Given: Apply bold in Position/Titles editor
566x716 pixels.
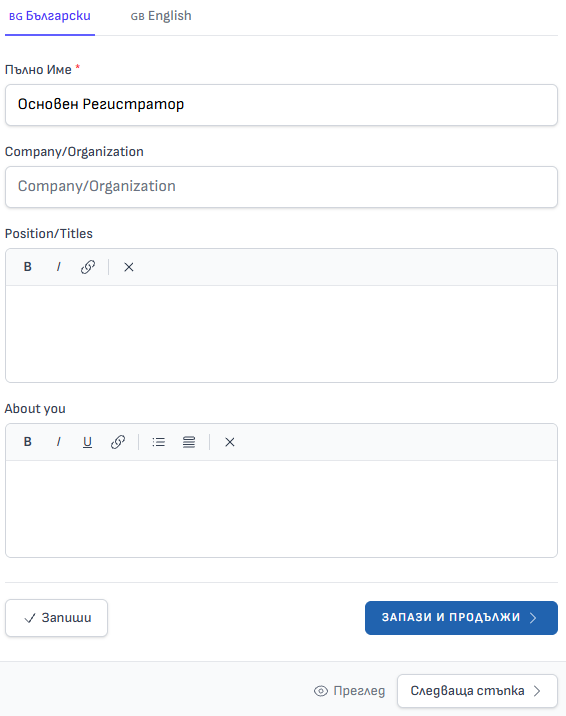Looking at the screenshot, I should coord(27,267).
